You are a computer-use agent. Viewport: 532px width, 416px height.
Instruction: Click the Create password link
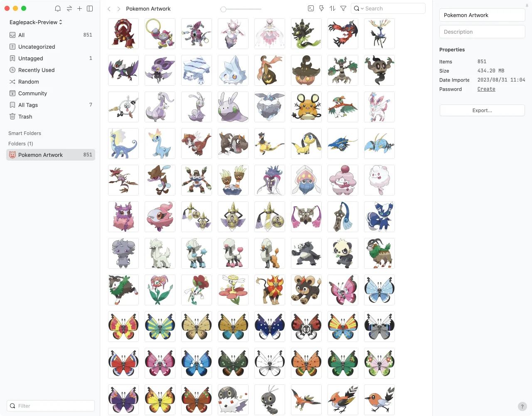click(486, 89)
